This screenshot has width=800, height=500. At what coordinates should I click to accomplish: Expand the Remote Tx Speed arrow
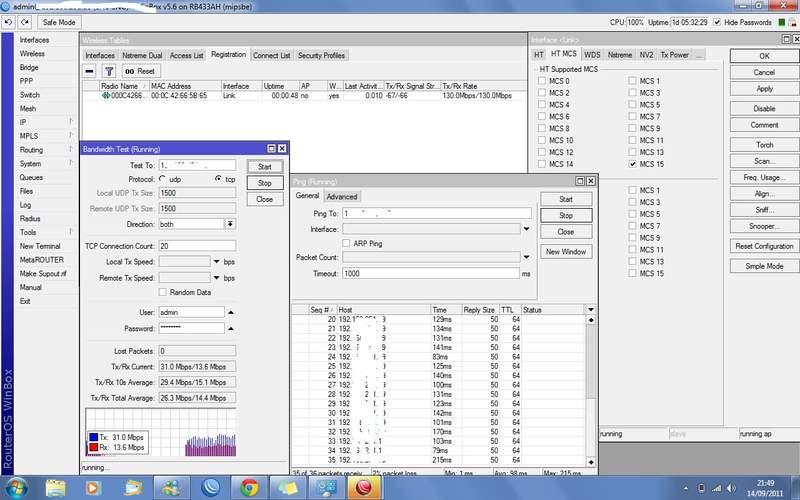coord(216,278)
